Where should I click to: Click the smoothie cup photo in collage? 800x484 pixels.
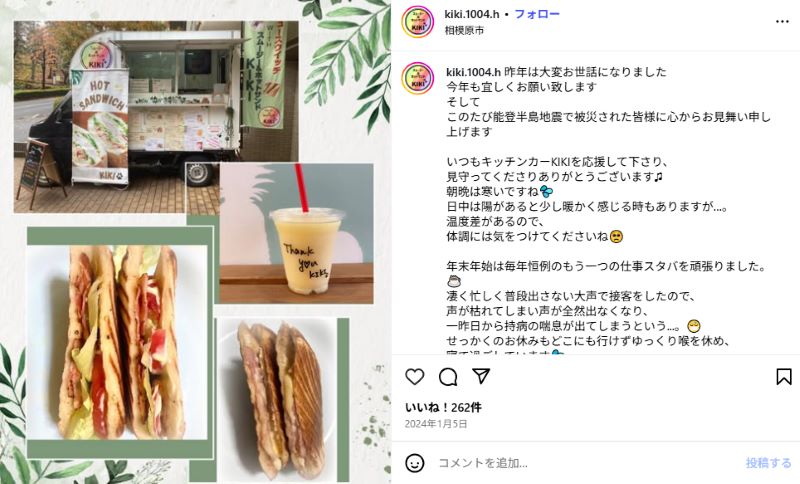tap(296, 233)
